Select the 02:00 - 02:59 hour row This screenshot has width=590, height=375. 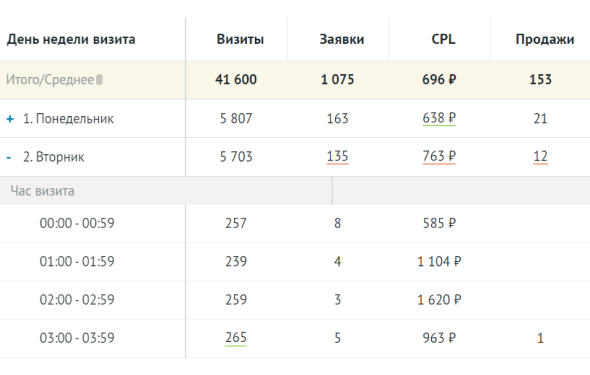pyautogui.click(x=295, y=300)
